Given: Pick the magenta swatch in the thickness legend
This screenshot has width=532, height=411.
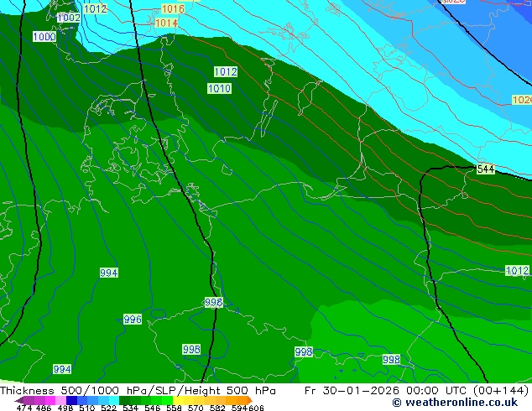Looking at the screenshot, I should click(x=35, y=400).
